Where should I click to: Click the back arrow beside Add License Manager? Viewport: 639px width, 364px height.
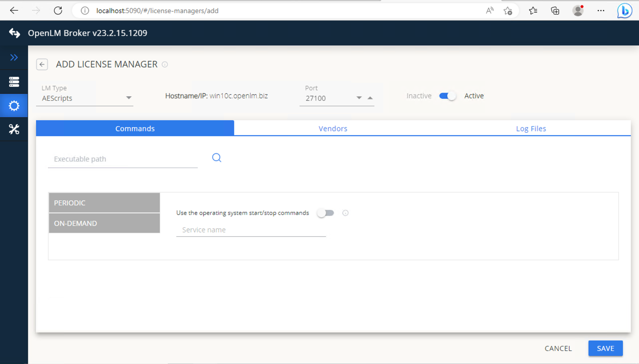[x=42, y=64]
